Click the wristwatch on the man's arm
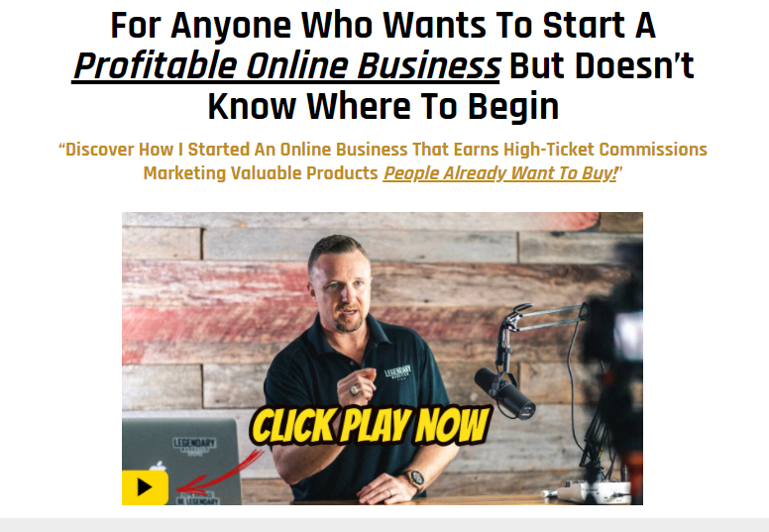 point(416,479)
